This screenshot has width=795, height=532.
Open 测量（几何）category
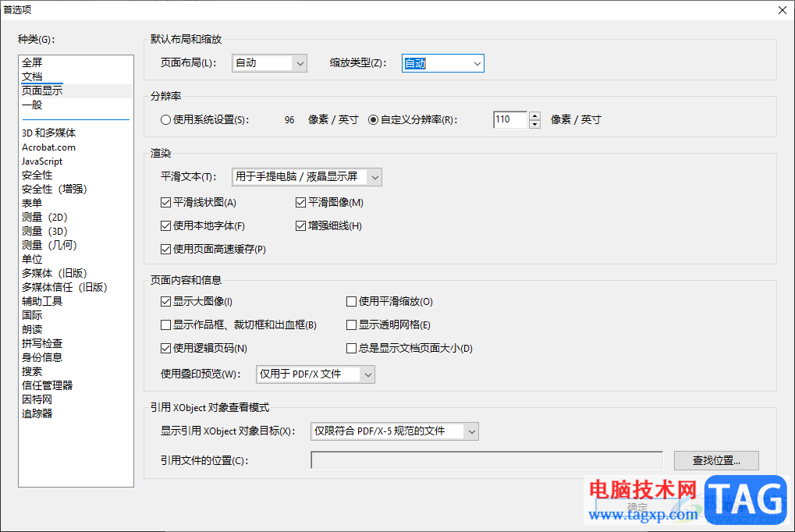click(x=49, y=245)
